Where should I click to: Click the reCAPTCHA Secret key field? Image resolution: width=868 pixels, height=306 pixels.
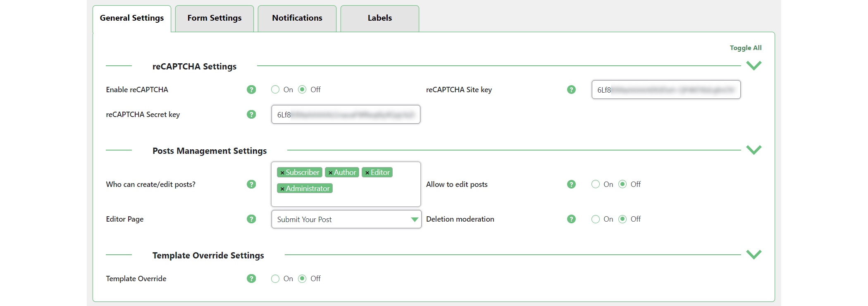[346, 115]
